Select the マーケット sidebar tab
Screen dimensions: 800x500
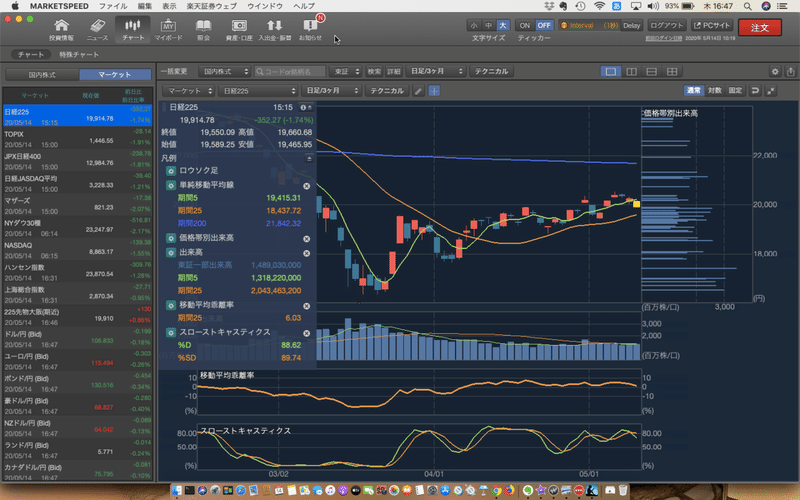point(115,75)
